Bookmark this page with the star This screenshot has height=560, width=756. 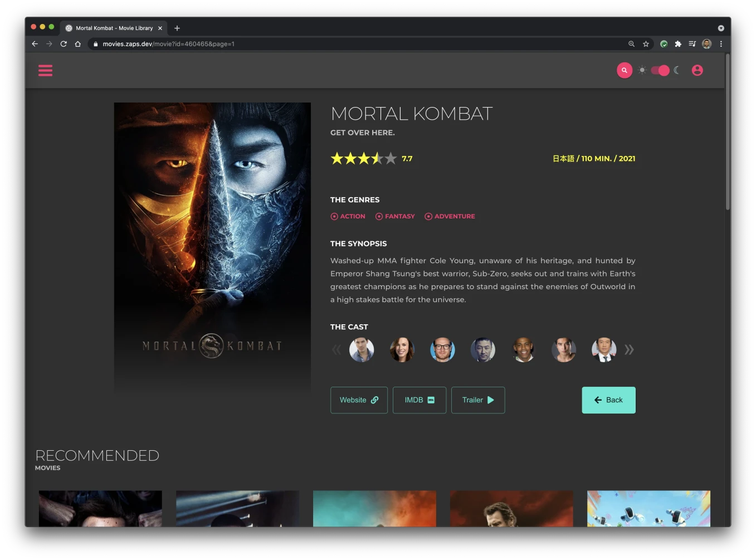tap(646, 44)
